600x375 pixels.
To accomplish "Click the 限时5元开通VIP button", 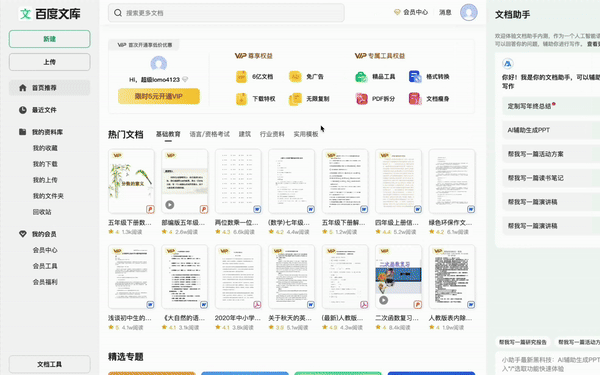I will click(159, 96).
